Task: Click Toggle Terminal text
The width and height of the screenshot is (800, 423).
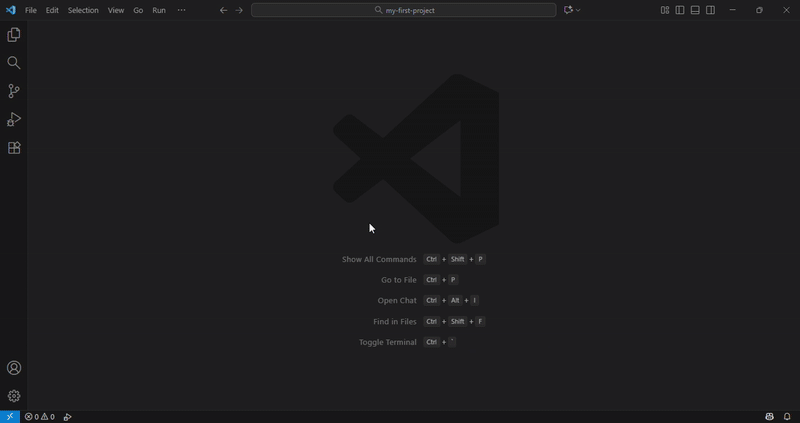Action: pyautogui.click(x=388, y=342)
